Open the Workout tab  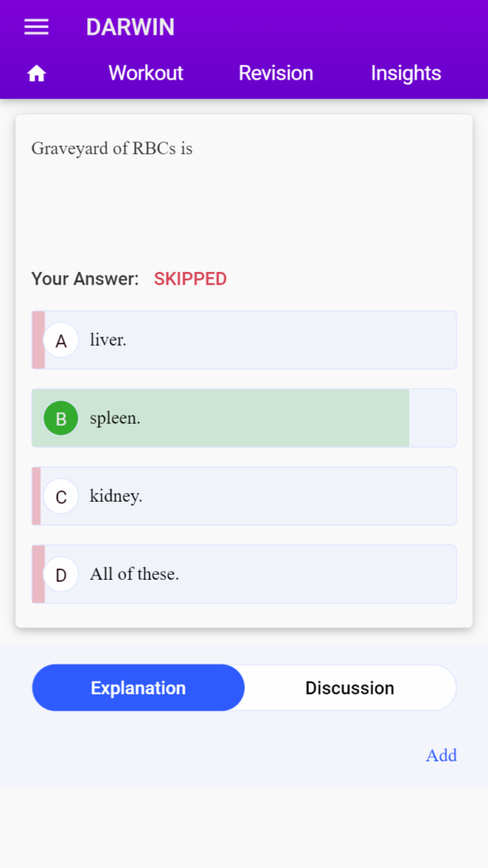tap(146, 73)
